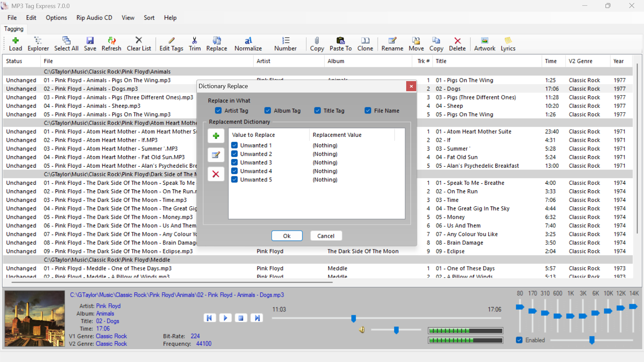Screen dimensions: 644x362
Task: Open the Options menu
Action: pyautogui.click(x=56, y=18)
